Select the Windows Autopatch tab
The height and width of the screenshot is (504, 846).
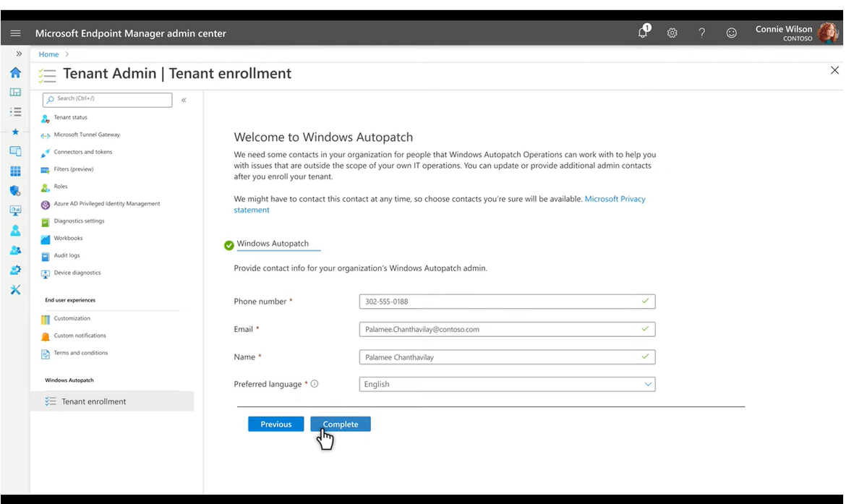click(x=273, y=244)
